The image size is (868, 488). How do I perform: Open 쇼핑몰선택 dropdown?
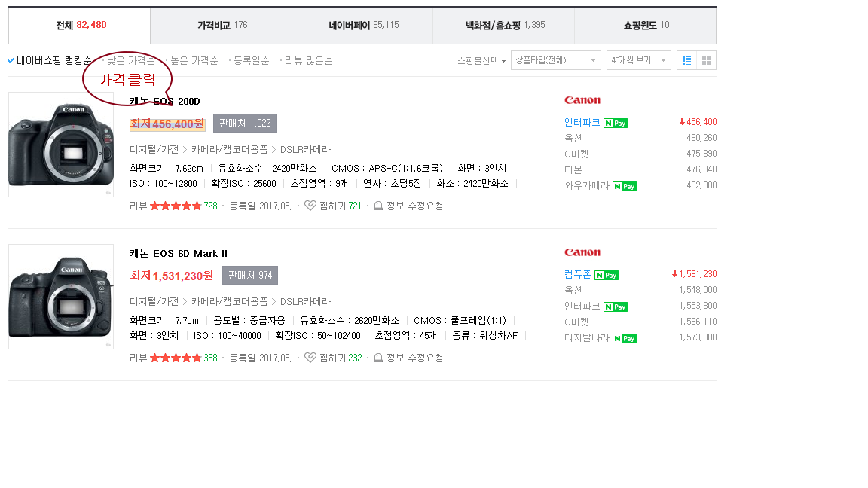[x=481, y=61]
